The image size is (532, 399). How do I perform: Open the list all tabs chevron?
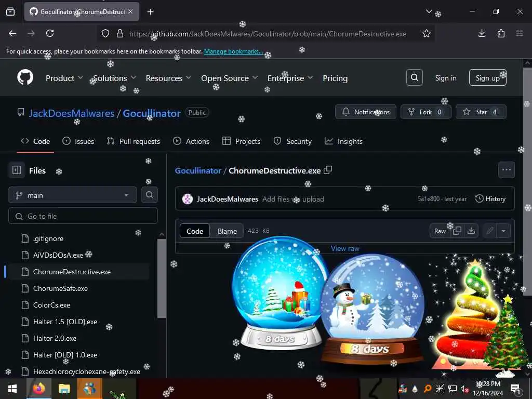[x=429, y=11]
